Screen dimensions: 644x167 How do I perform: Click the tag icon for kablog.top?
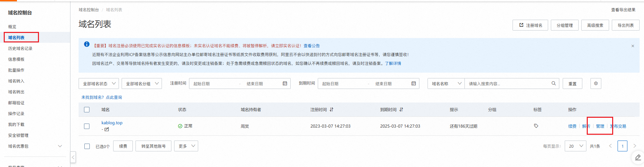pos(536,126)
